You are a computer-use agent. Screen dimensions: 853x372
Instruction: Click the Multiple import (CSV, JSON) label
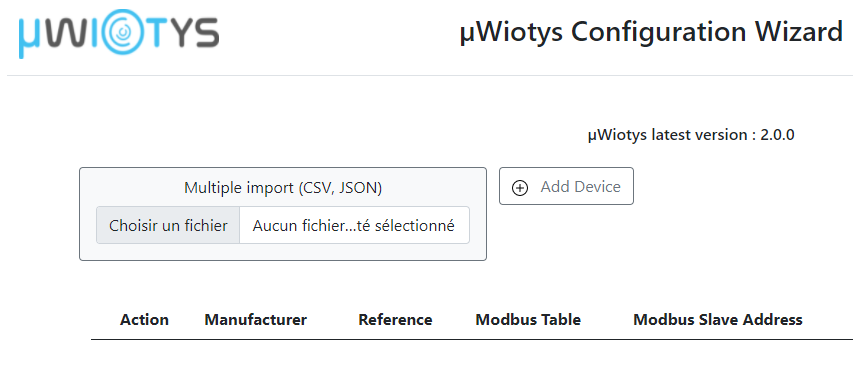coord(283,188)
